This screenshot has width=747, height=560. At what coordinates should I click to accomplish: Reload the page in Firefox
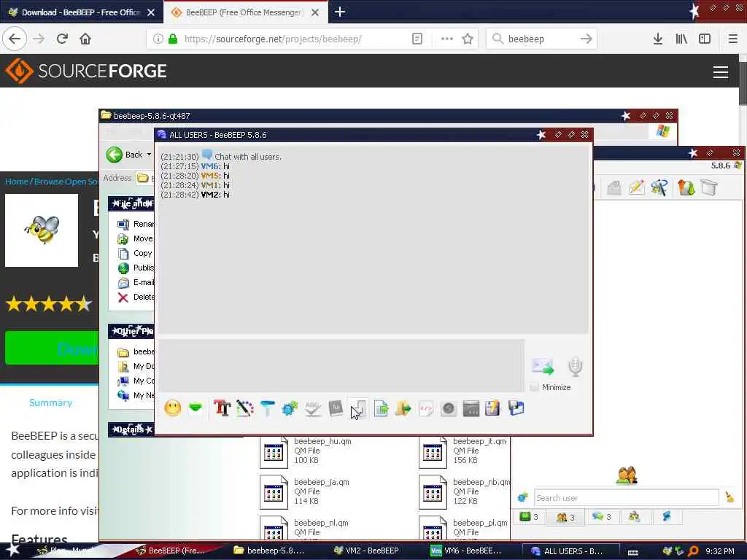(62, 39)
